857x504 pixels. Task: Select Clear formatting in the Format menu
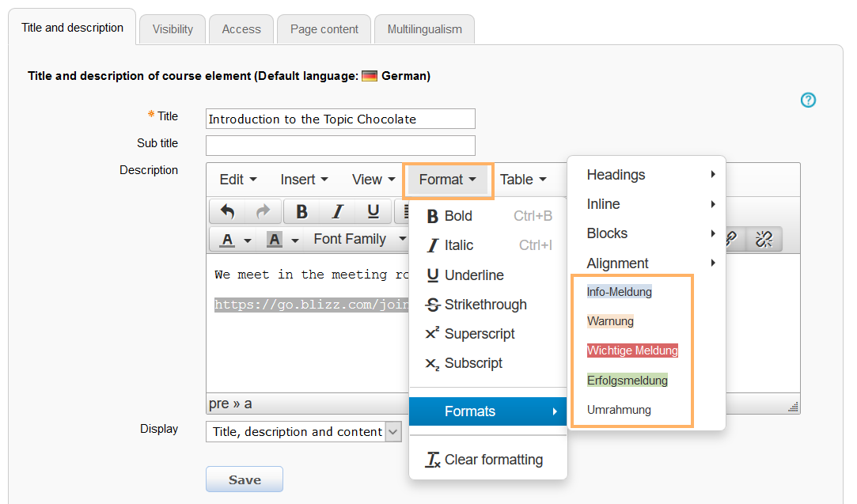point(493,460)
